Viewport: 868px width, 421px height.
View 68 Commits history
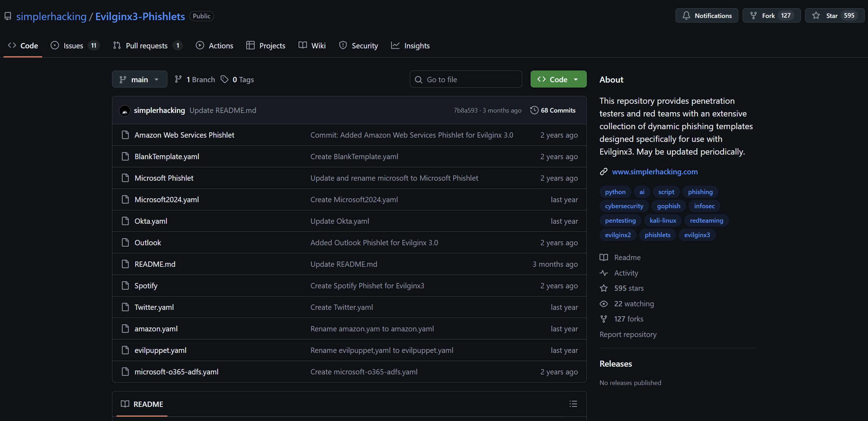[x=553, y=110]
